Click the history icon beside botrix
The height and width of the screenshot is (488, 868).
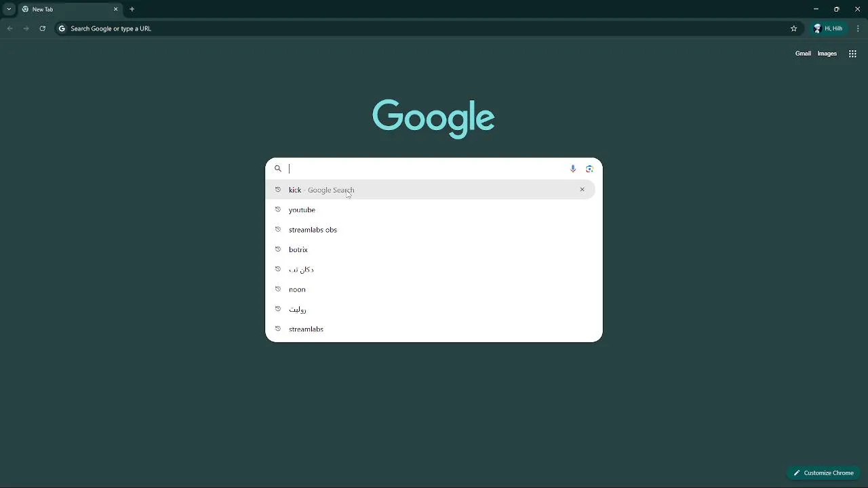[277, 249]
